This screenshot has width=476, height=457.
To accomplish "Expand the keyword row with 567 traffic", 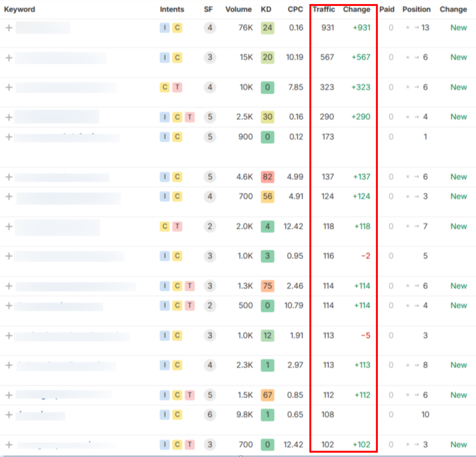I will click(x=8, y=57).
